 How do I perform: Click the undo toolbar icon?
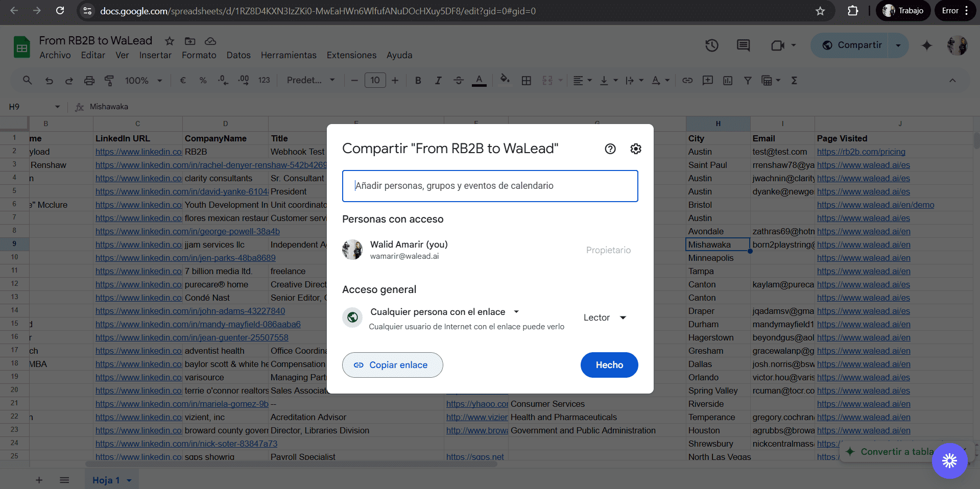(x=49, y=80)
